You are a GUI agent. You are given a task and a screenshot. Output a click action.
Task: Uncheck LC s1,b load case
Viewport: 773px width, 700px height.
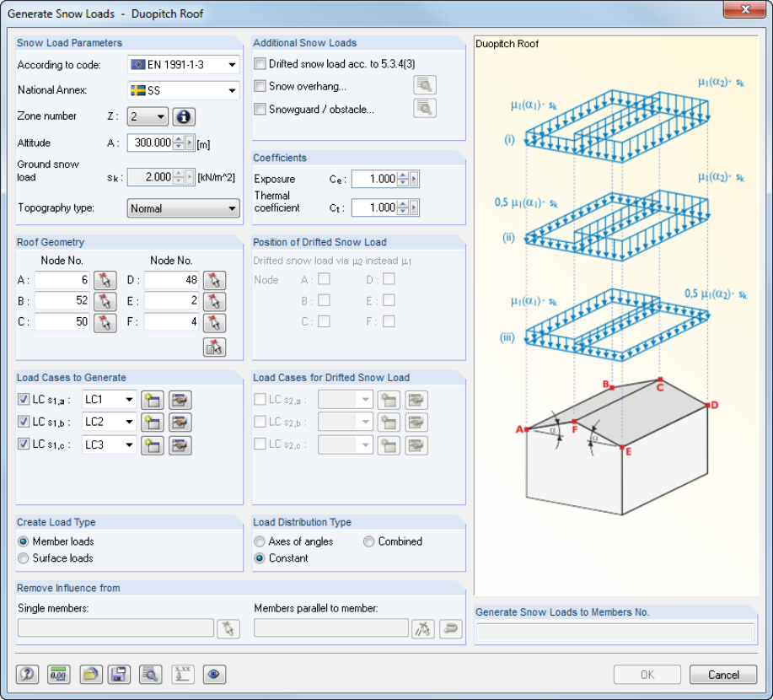pos(23,422)
